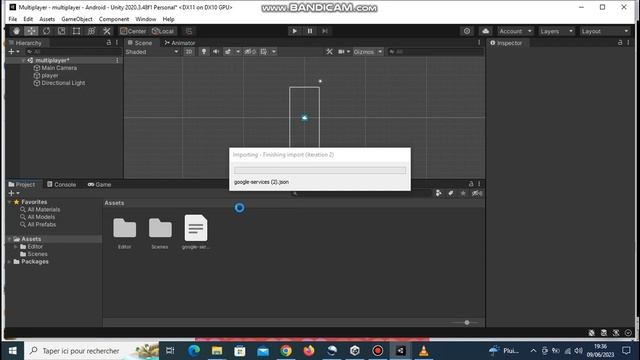Open the Account dropdown
The height and width of the screenshot is (360, 640).
(516, 31)
